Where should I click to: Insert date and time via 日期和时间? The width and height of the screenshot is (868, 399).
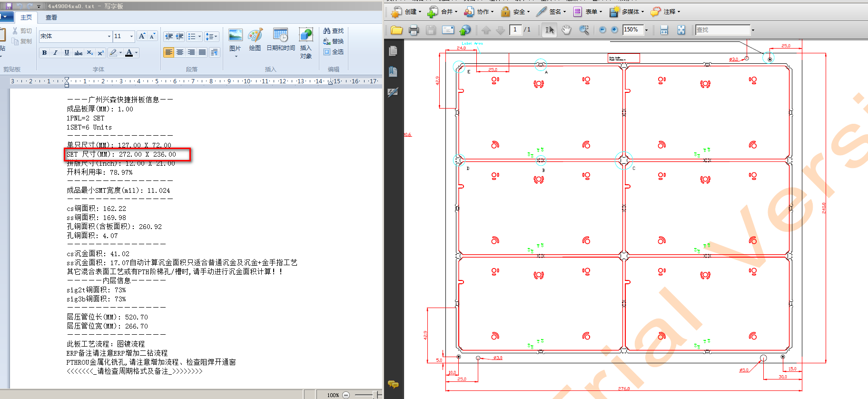coord(281,40)
